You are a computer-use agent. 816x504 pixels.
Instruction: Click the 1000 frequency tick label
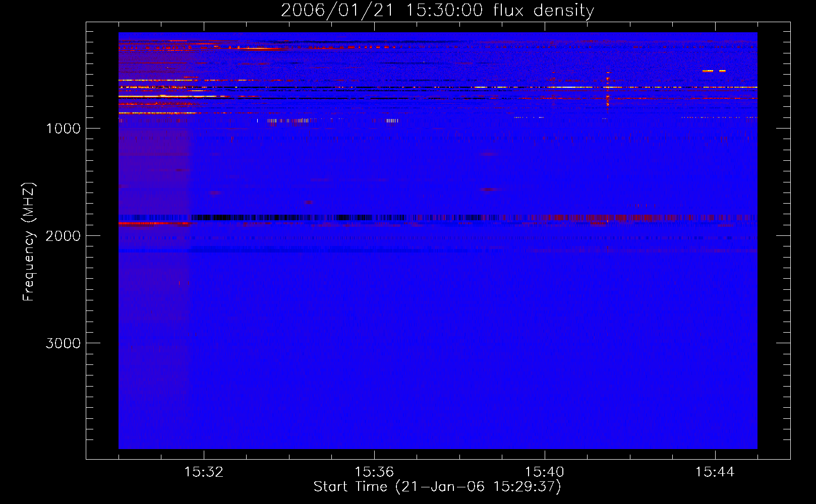point(63,129)
